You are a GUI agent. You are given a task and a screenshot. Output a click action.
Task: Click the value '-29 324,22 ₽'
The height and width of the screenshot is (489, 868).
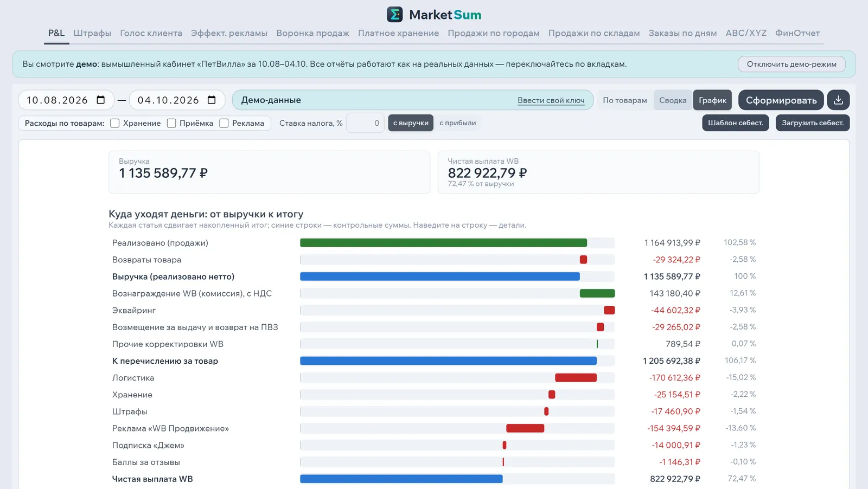point(676,260)
